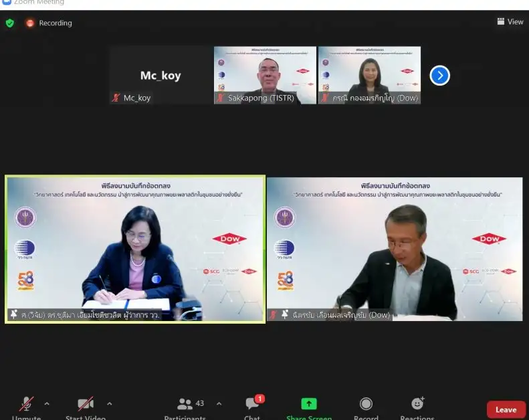Select the Sakkapong (TISTR) video thumbnail
The height and width of the screenshot is (420, 529).
[265, 75]
